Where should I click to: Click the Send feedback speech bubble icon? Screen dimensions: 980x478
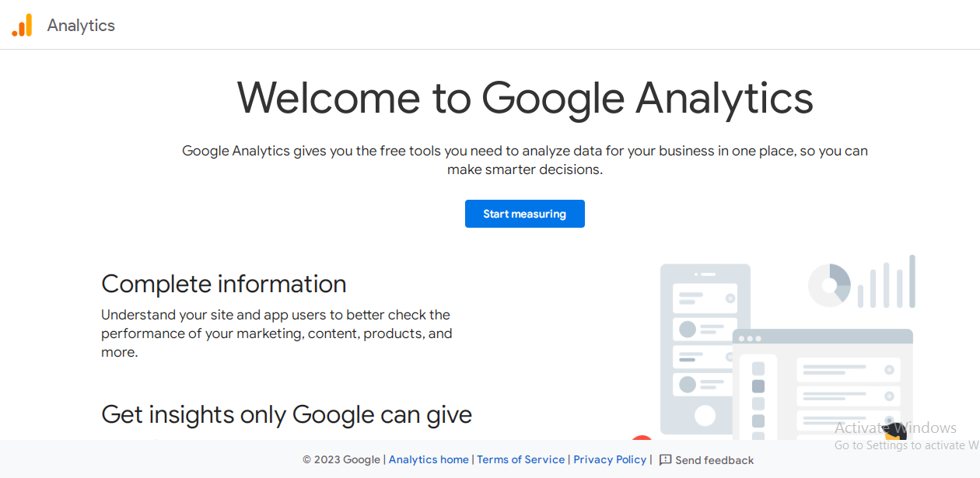(665, 460)
